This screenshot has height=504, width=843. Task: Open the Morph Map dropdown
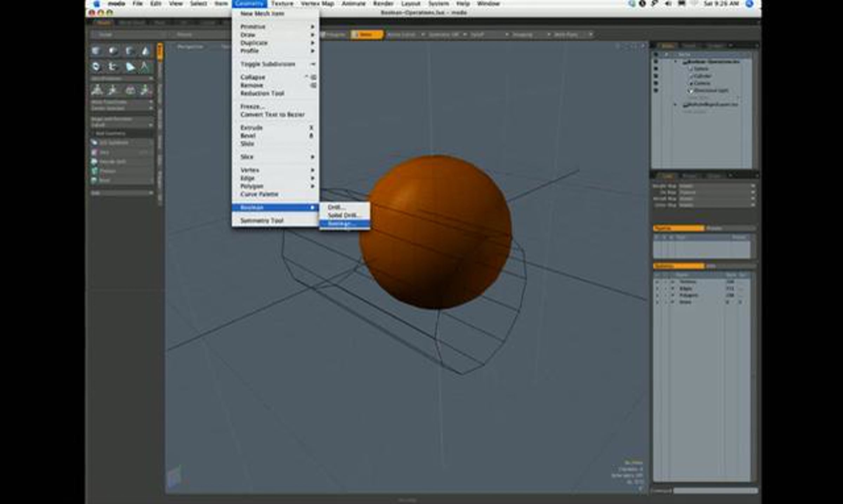tap(716, 199)
